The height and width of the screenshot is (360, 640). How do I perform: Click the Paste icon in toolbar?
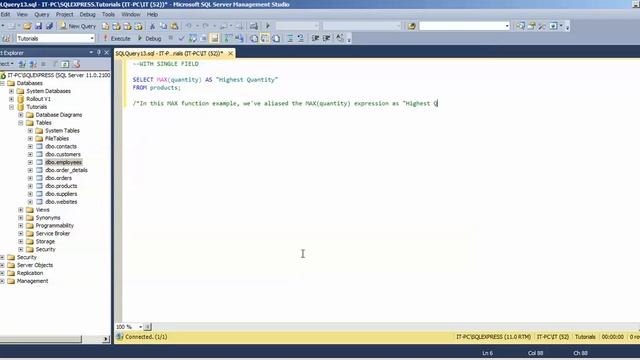[x=174, y=26]
